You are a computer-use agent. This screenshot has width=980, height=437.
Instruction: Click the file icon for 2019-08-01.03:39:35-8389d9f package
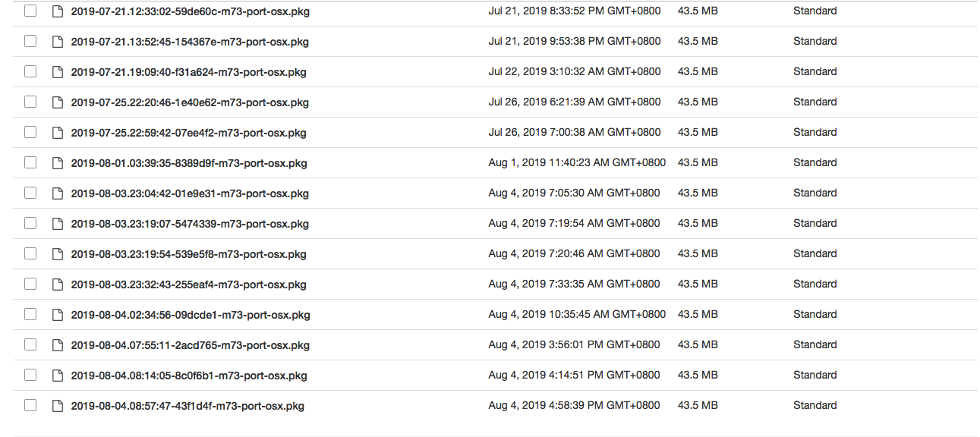pos(58,162)
